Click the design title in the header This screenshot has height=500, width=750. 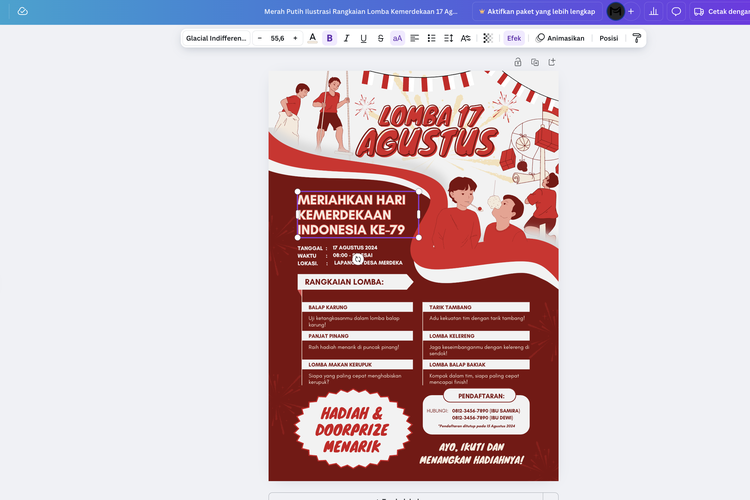point(361,11)
